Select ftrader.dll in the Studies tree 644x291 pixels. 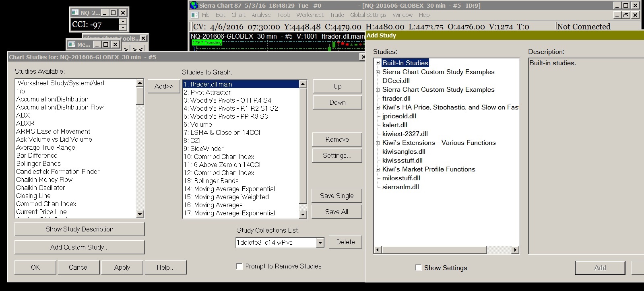(396, 98)
